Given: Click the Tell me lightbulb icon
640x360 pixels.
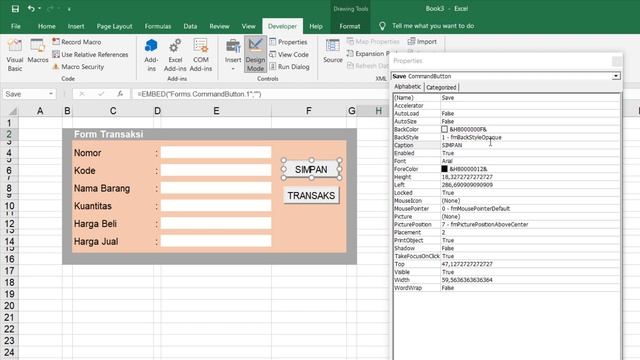Looking at the screenshot, I should (382, 26).
